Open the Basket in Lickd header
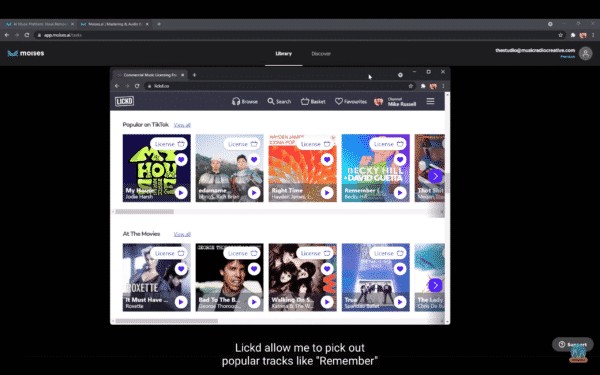 tap(313, 101)
